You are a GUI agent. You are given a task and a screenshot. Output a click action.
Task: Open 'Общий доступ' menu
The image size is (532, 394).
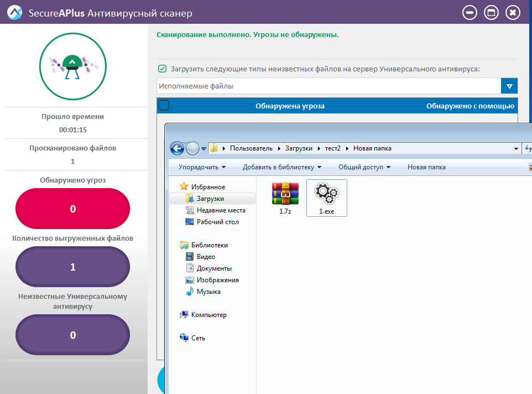click(365, 167)
